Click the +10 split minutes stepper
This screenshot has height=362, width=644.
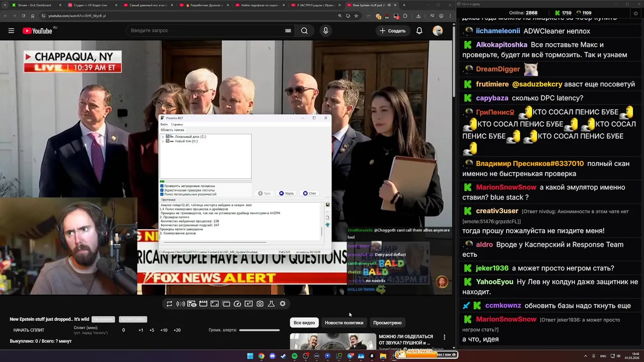(x=164, y=330)
